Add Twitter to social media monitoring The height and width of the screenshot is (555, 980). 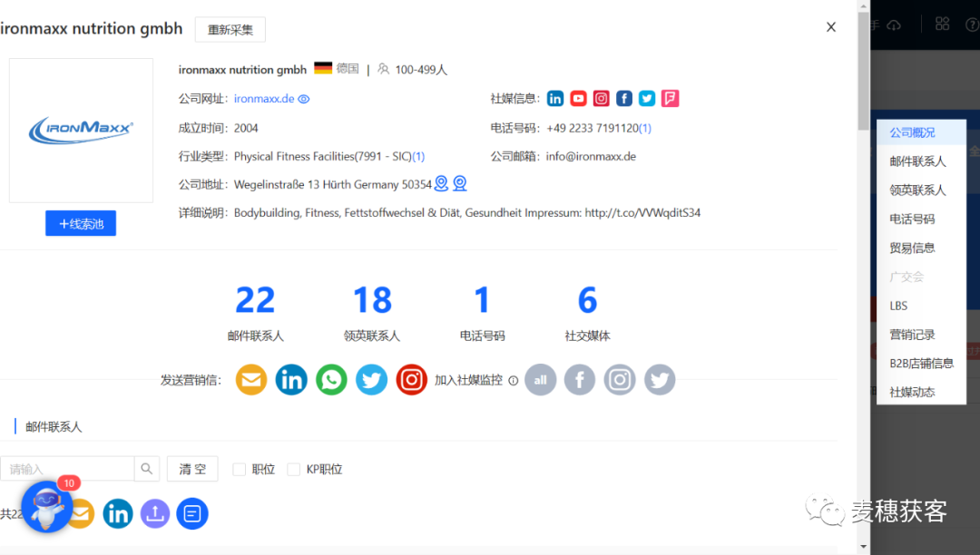click(x=660, y=380)
